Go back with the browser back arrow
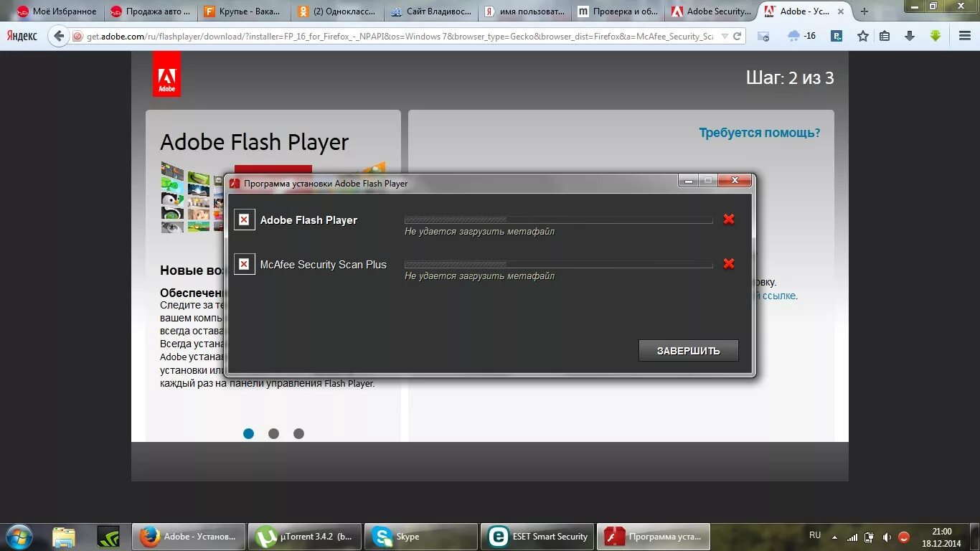This screenshot has width=980, height=551. coord(59,36)
